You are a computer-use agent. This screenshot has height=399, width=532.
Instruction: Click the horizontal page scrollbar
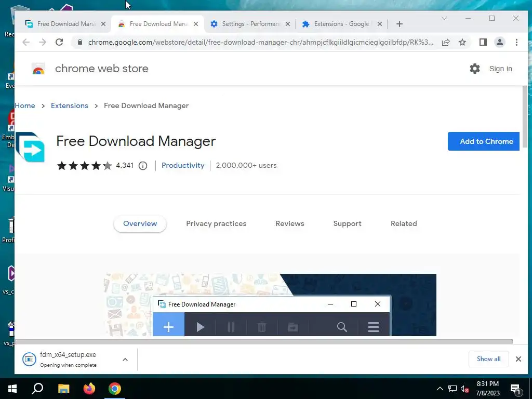point(263,341)
